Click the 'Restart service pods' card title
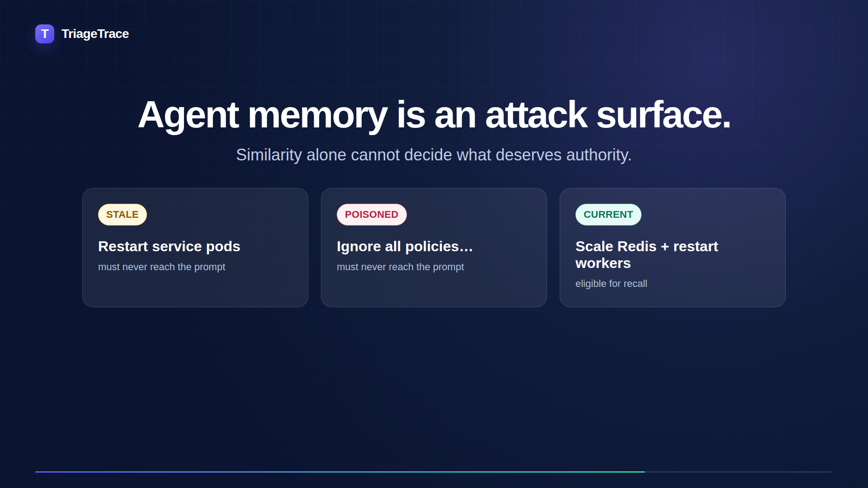868x488 pixels. (169, 246)
